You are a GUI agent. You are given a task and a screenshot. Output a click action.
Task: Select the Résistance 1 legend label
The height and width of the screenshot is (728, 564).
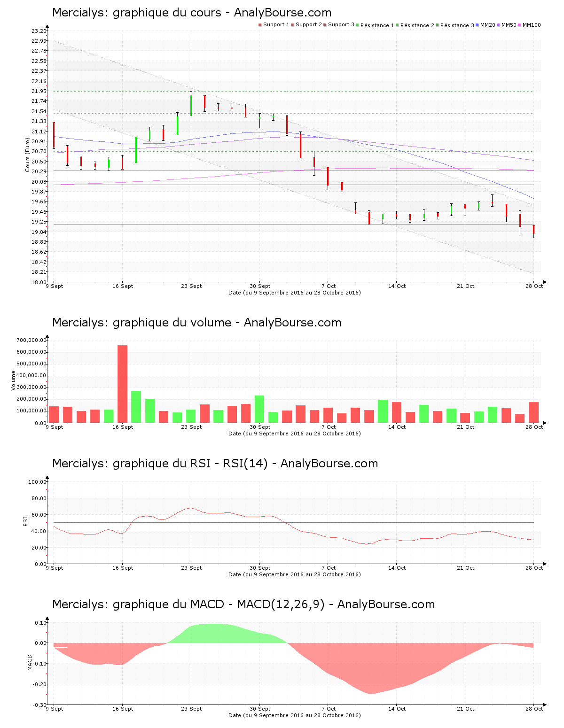point(377,25)
